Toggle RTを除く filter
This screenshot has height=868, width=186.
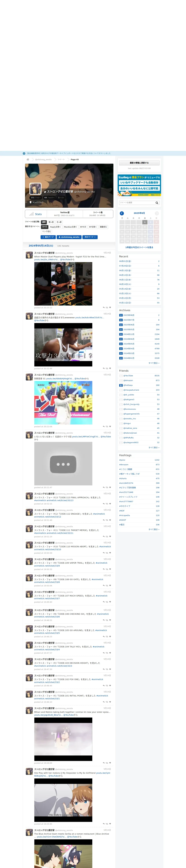click(93, 227)
